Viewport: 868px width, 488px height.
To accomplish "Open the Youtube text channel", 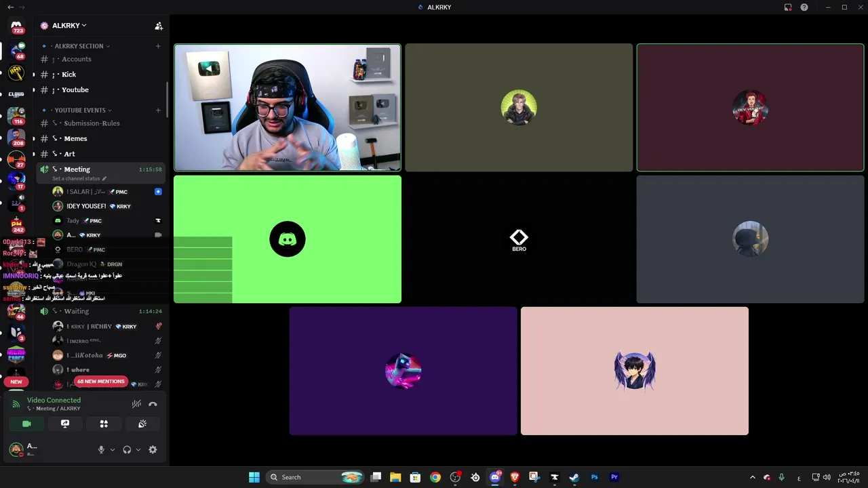I will pyautogui.click(x=101, y=89).
